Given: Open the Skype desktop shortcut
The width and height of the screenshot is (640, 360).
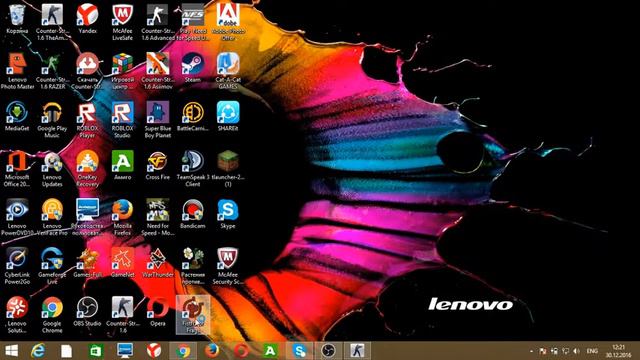Looking at the screenshot, I should [228, 214].
